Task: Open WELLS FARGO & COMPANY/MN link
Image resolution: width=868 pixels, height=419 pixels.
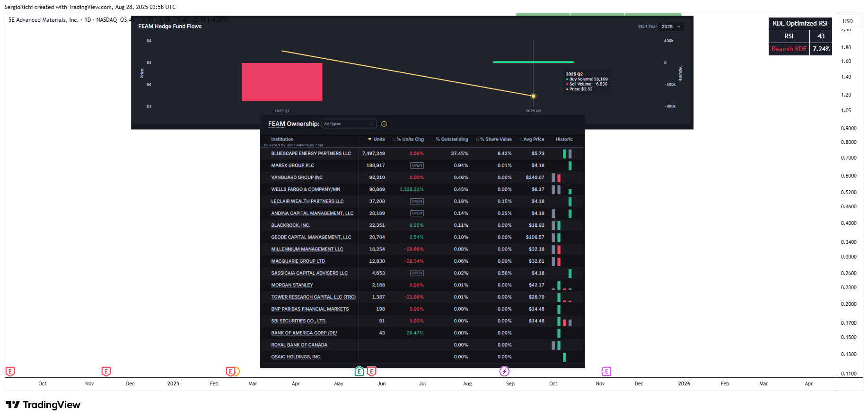Action: point(306,189)
